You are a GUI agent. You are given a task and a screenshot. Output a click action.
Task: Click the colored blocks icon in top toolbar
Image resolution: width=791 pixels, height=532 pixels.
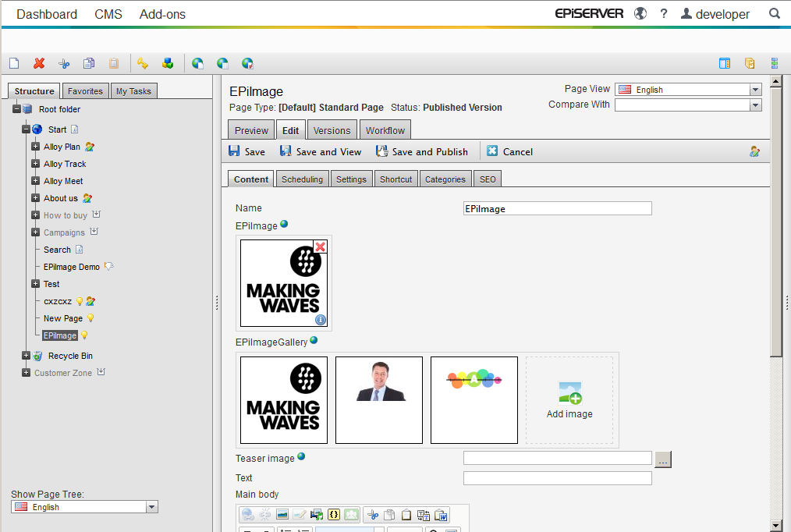pyautogui.click(x=167, y=64)
